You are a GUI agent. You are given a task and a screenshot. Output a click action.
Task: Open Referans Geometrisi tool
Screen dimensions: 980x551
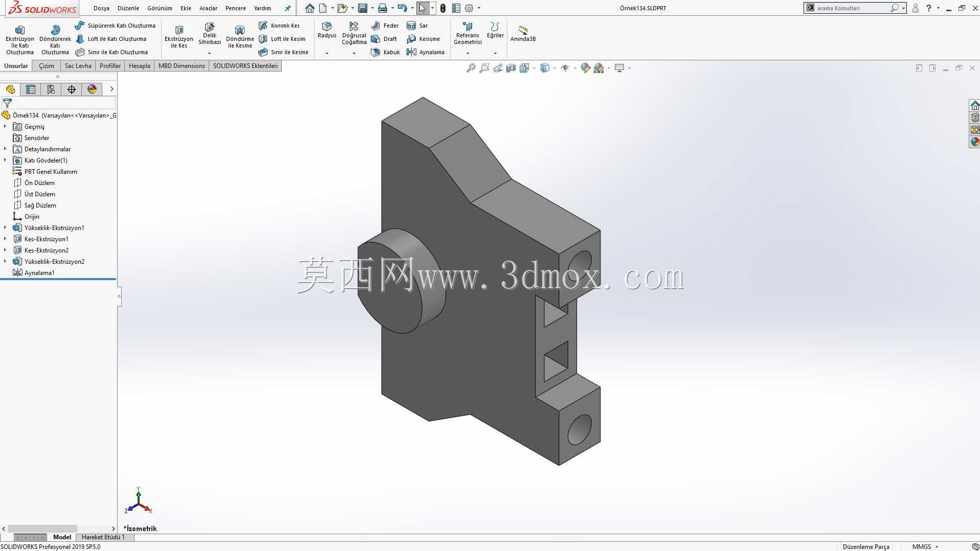pyautogui.click(x=467, y=33)
